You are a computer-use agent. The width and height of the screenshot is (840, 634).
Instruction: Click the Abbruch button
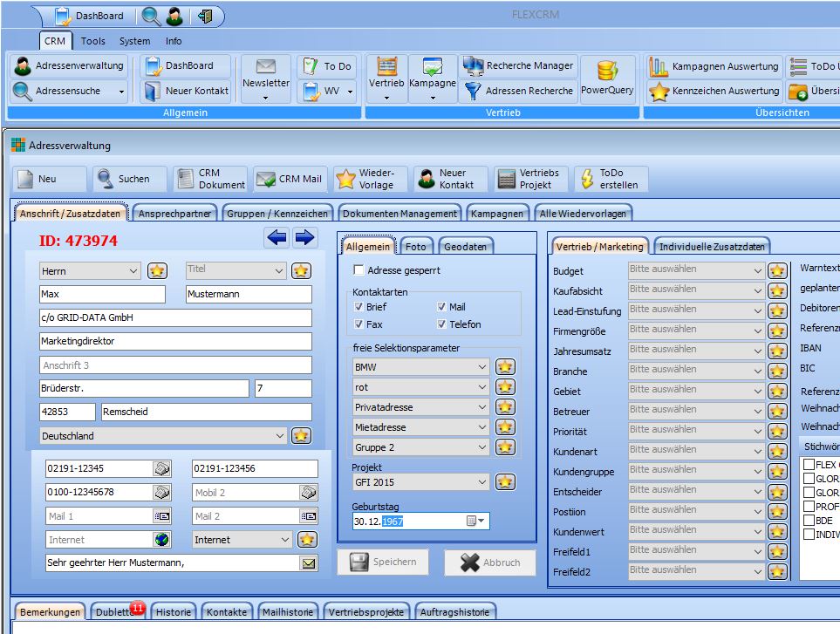click(489, 562)
